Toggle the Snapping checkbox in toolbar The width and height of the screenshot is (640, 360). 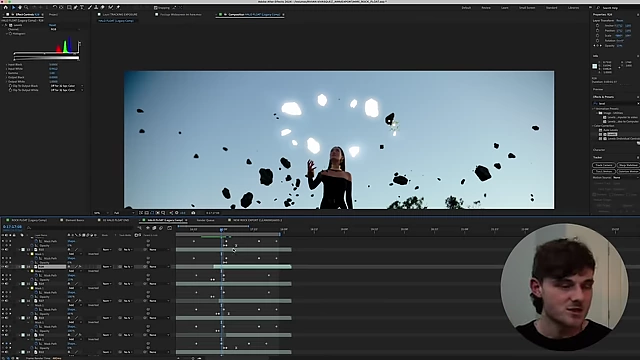click(x=156, y=8)
